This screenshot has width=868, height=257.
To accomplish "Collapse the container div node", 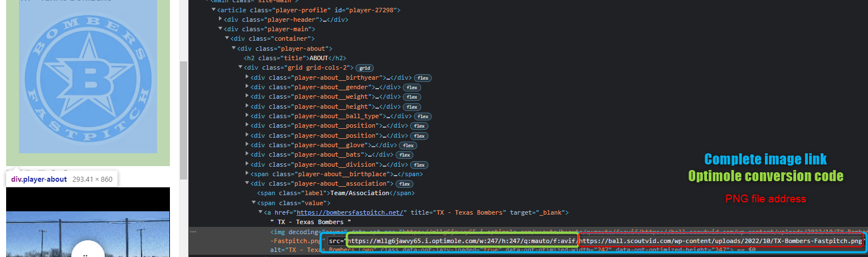I will [x=227, y=39].
